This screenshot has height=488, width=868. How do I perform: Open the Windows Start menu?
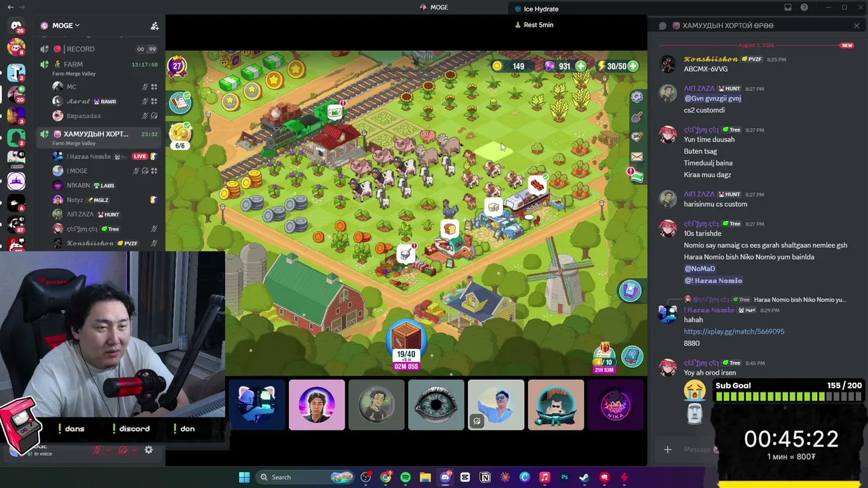coord(244,477)
